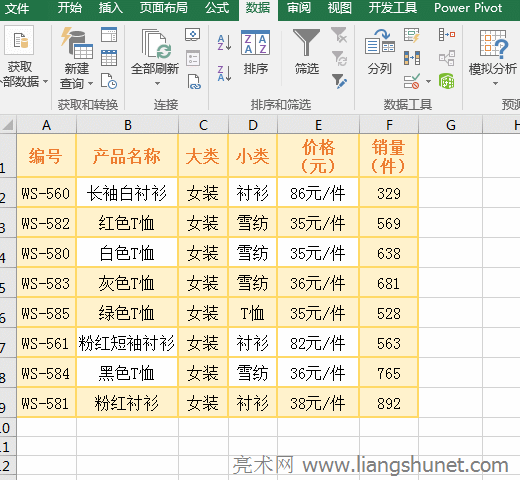
Task: Open advanced filter with the funnel-pencil icon
Action: (x=339, y=81)
